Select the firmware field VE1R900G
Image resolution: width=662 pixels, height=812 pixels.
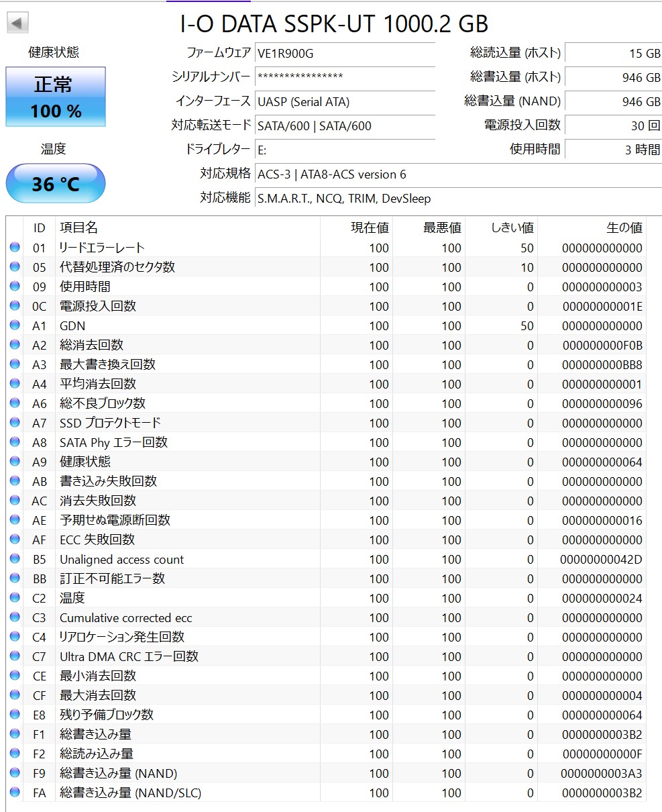point(345,53)
